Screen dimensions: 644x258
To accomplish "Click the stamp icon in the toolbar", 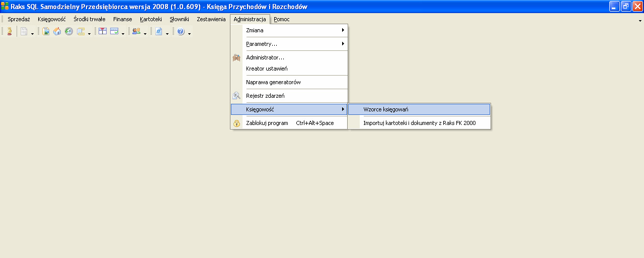I will point(10,31).
